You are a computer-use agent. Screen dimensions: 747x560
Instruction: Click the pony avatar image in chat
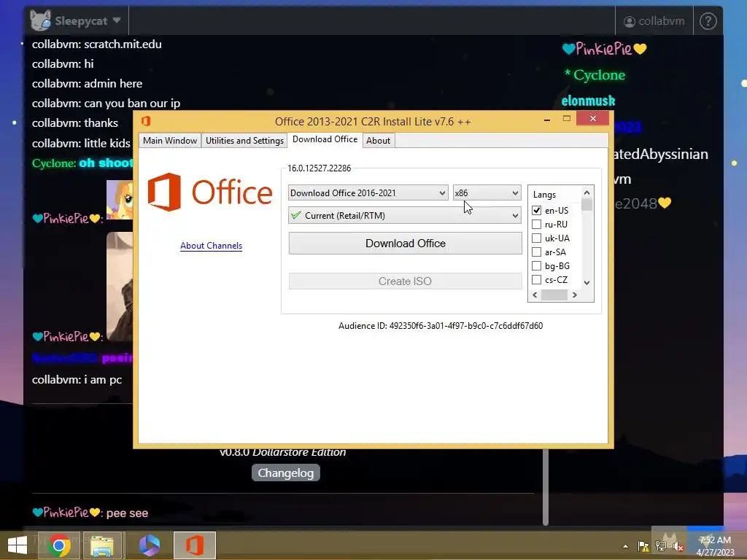tap(120, 200)
